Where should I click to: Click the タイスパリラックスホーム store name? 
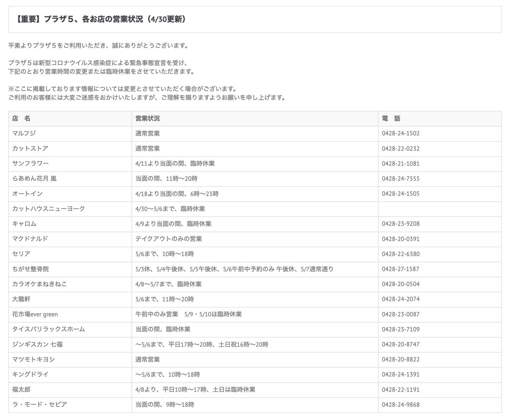[x=48, y=330]
